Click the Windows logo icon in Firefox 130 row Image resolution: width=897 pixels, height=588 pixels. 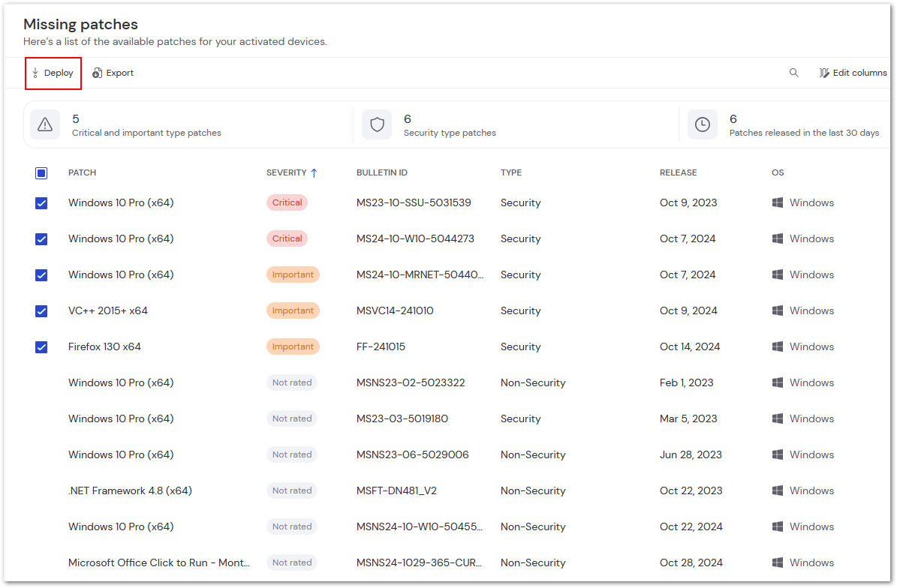[x=778, y=346]
